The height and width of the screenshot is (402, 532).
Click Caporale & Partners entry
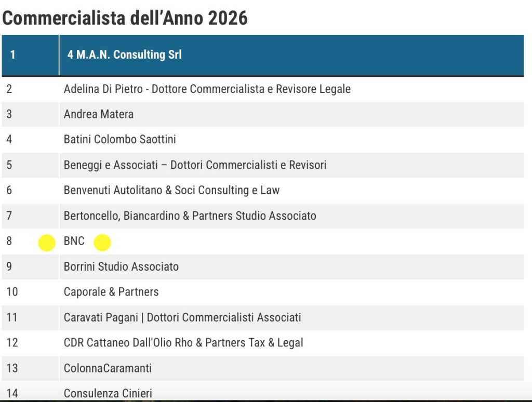click(111, 292)
